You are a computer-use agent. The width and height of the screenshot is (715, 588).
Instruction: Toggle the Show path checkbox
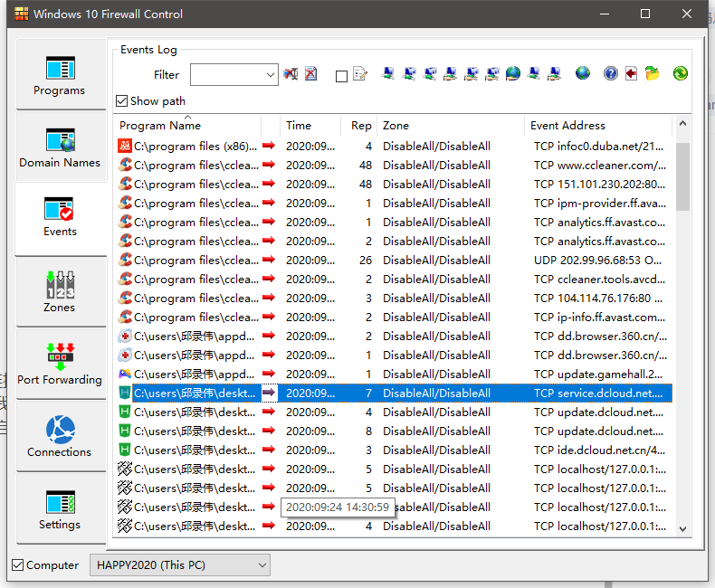click(x=121, y=100)
